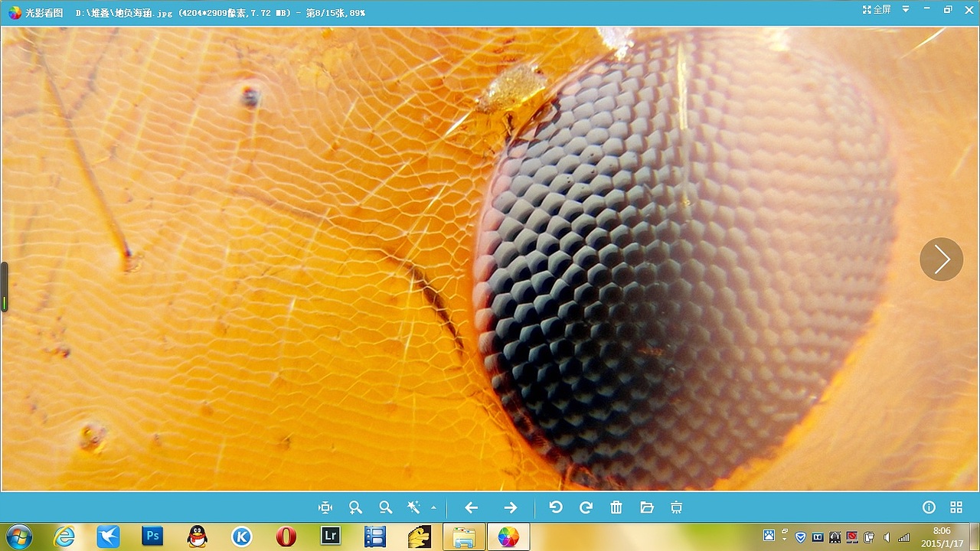Zoom in with the magnifier plus icon
The image size is (980, 551).
pyautogui.click(x=355, y=507)
